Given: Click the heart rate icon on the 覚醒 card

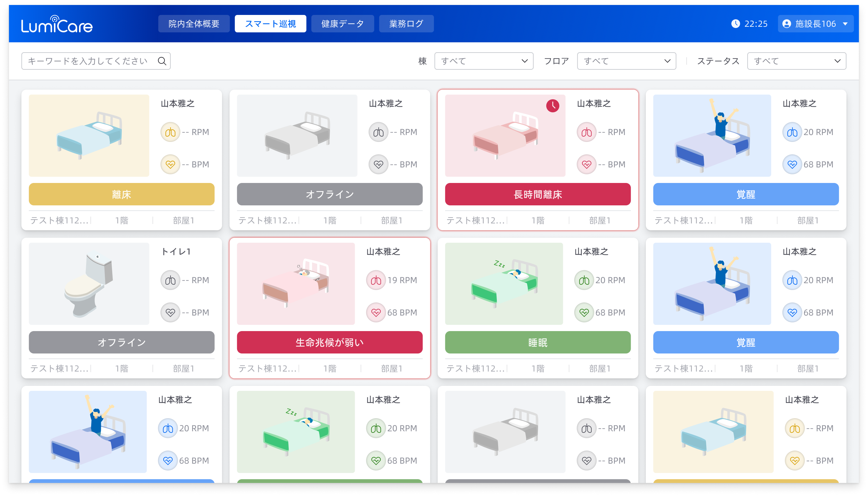Looking at the screenshot, I should (793, 164).
